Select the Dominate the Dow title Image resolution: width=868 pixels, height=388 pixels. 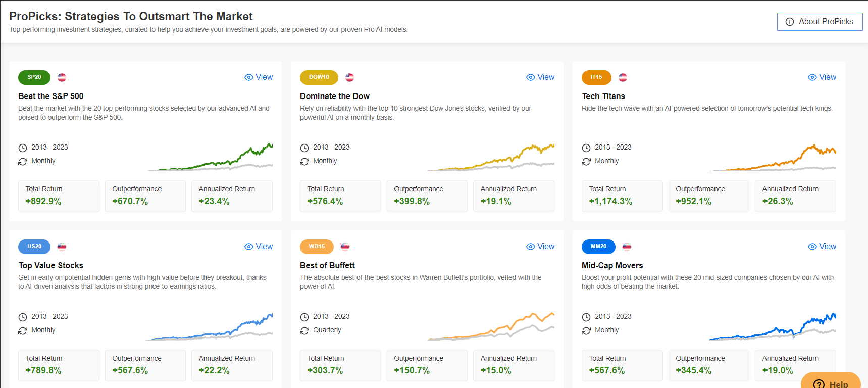coord(335,96)
